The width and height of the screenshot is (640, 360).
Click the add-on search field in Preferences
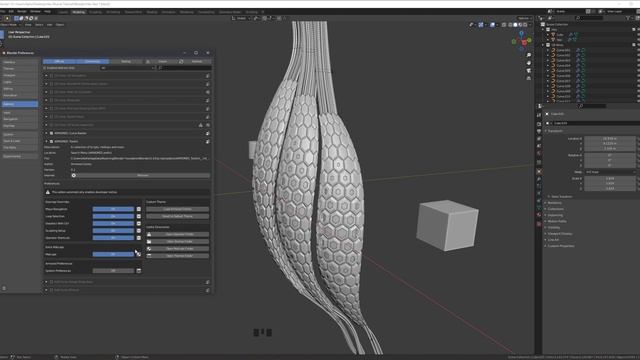[185, 68]
